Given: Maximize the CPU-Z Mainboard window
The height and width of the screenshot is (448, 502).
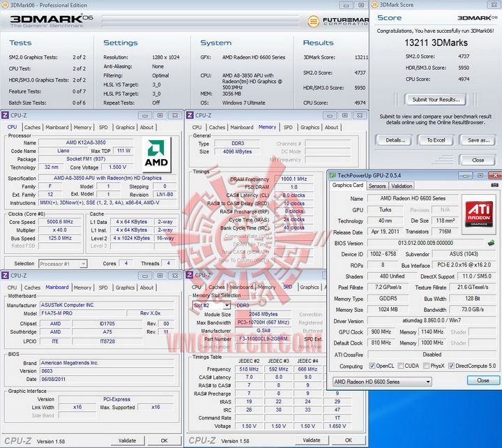Looking at the screenshot, I should 160,276.
